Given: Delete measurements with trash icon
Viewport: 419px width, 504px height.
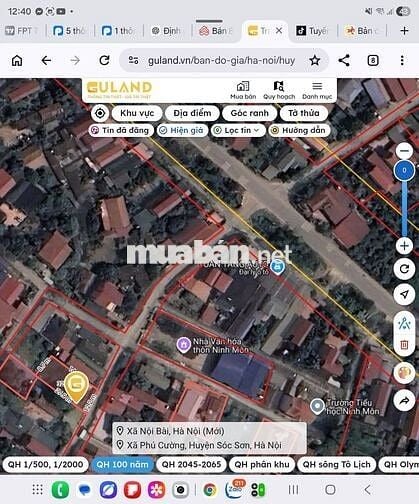Looking at the screenshot, I should (x=404, y=344).
